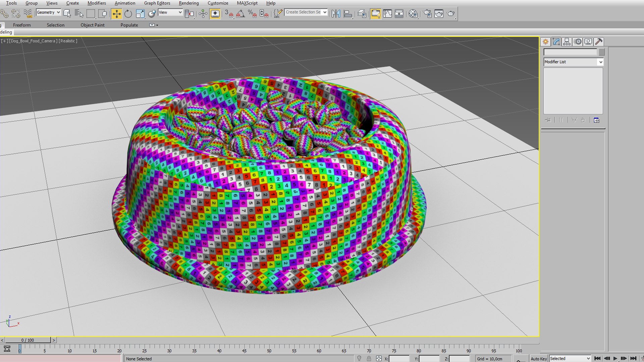Switch to the Object Paint ribbon tab
644x362 pixels.
(x=93, y=25)
